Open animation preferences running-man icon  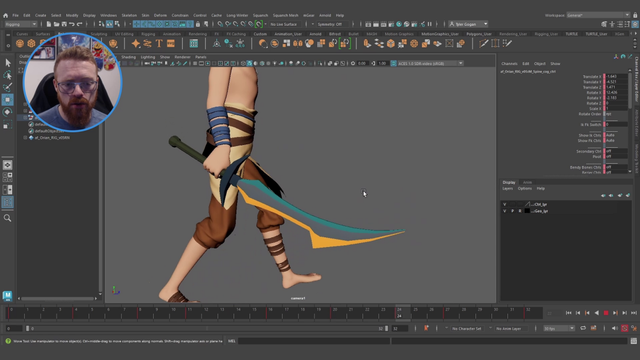click(634, 328)
